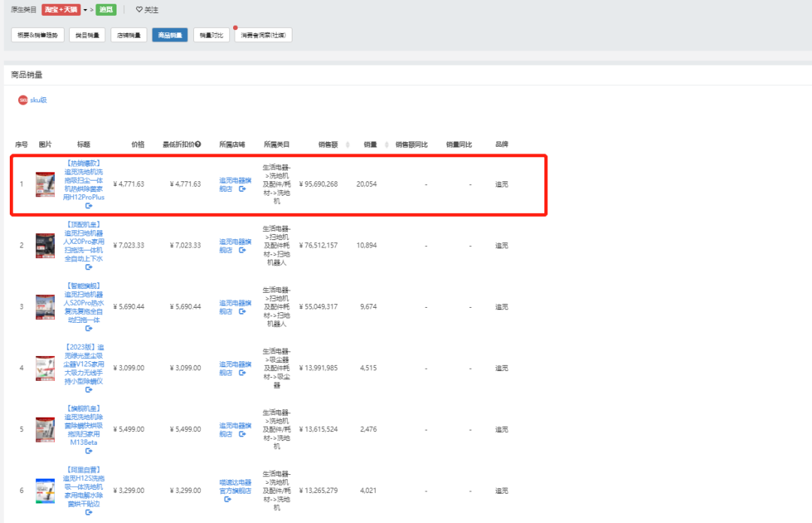The height and width of the screenshot is (523, 812).
Task: Click sales amount ¥13,265,279
Action: coord(318,491)
